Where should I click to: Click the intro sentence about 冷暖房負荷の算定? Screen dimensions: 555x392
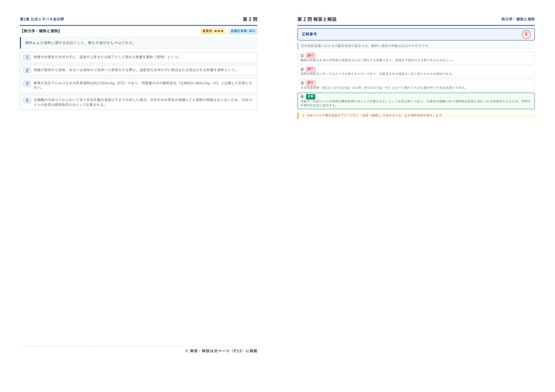coord(365,46)
